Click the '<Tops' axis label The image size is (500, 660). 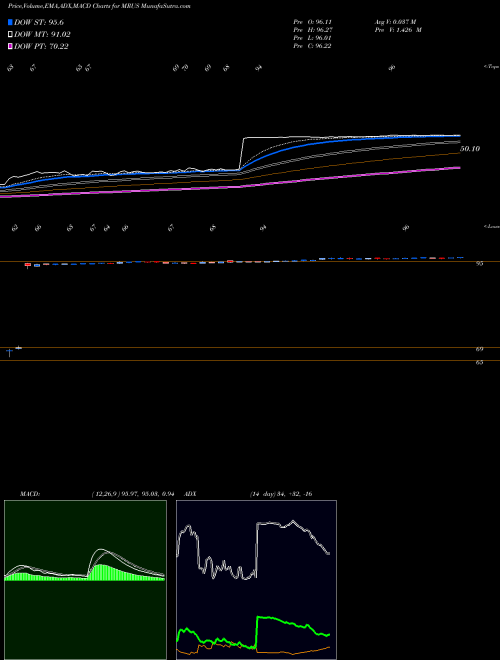(492, 67)
